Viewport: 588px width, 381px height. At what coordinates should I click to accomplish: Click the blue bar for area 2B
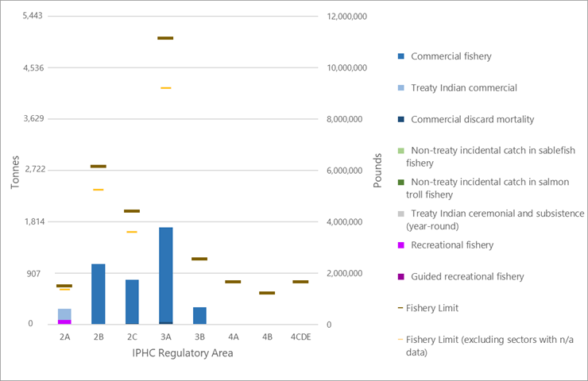pos(99,294)
